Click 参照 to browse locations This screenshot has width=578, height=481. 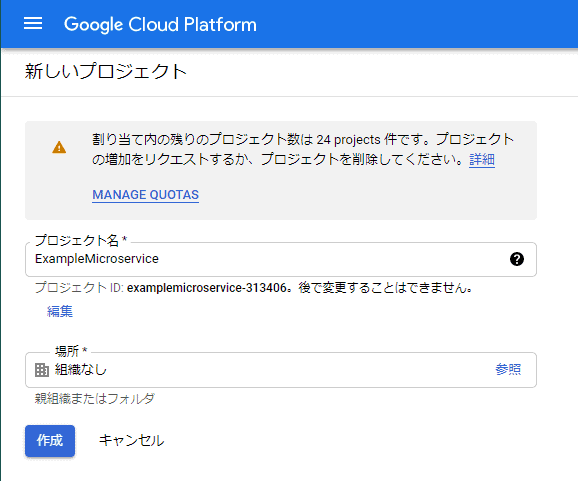click(508, 369)
